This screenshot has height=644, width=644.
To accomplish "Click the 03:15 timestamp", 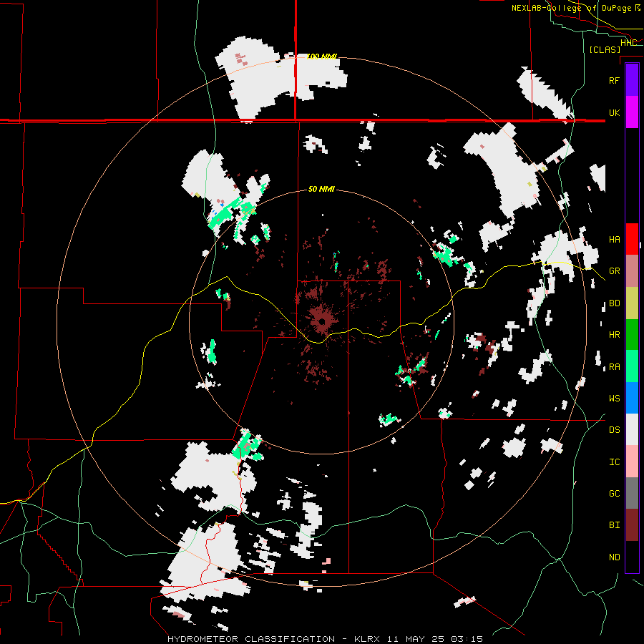I will click(467, 639).
